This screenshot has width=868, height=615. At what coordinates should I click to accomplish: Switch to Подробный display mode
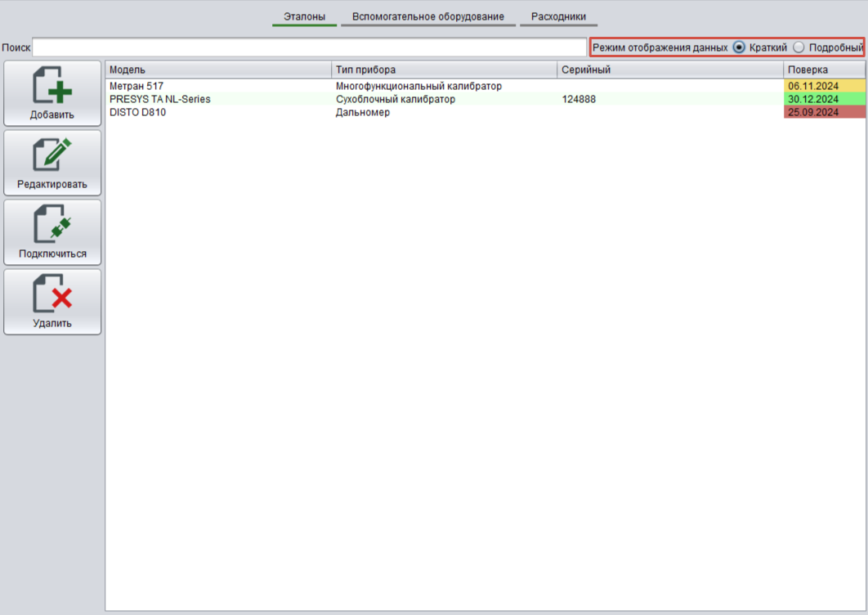[x=799, y=47]
